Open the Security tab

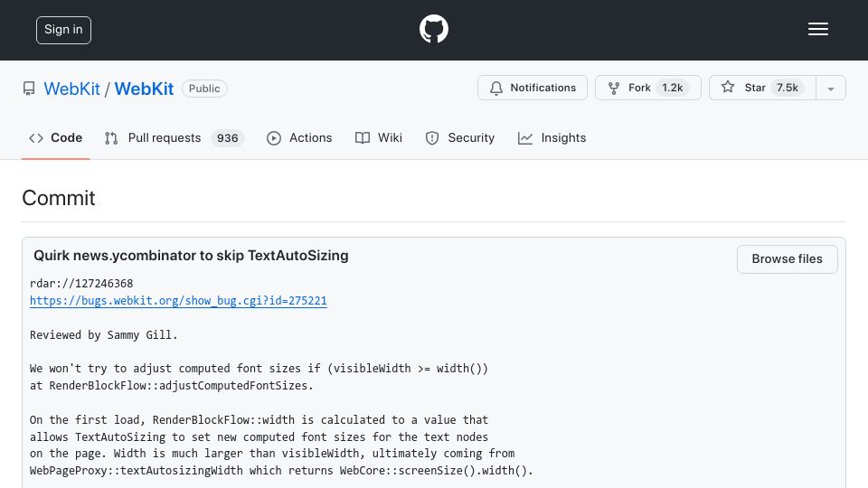[460, 137]
